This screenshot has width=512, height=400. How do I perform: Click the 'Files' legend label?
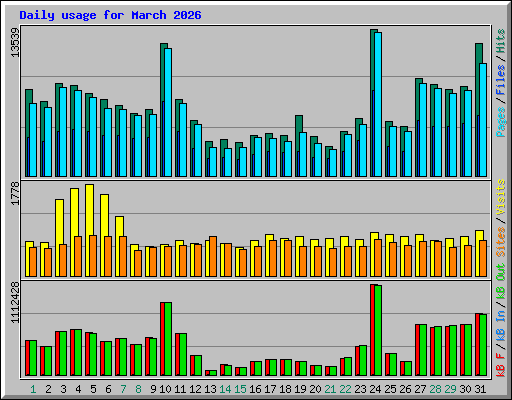pos(501,80)
